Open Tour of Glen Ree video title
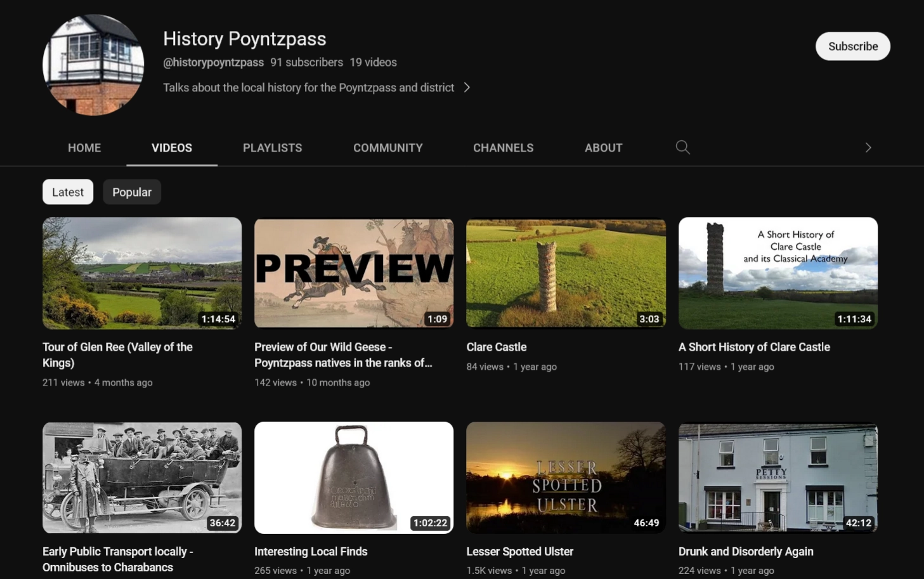The image size is (924, 579). coord(117,355)
